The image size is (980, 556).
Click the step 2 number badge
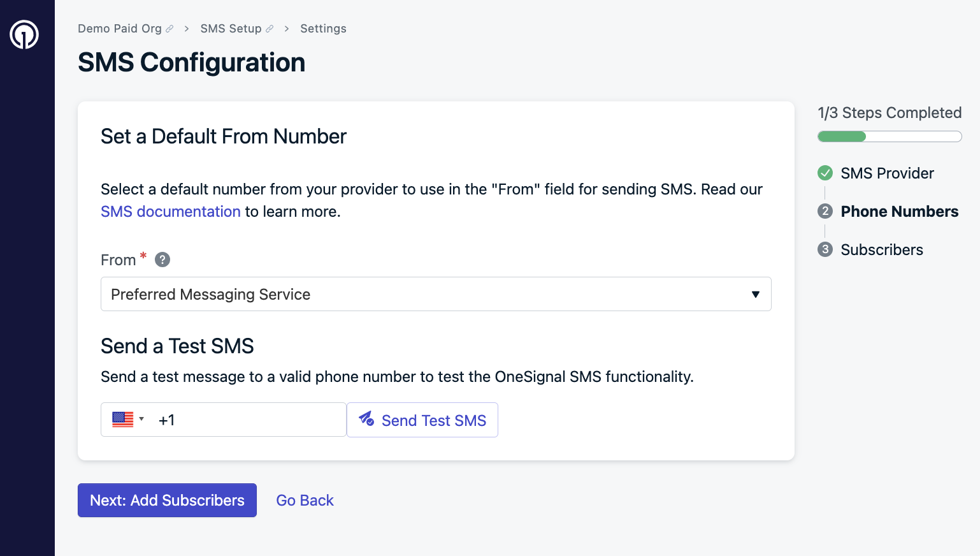[x=825, y=211]
